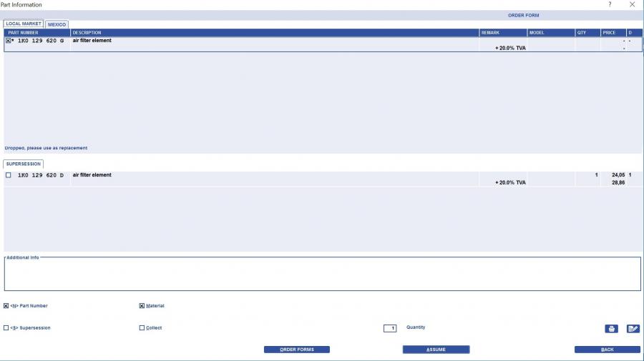This screenshot has height=361, width=644.
Task: Click the Quantity input field
Action: pyautogui.click(x=390, y=328)
